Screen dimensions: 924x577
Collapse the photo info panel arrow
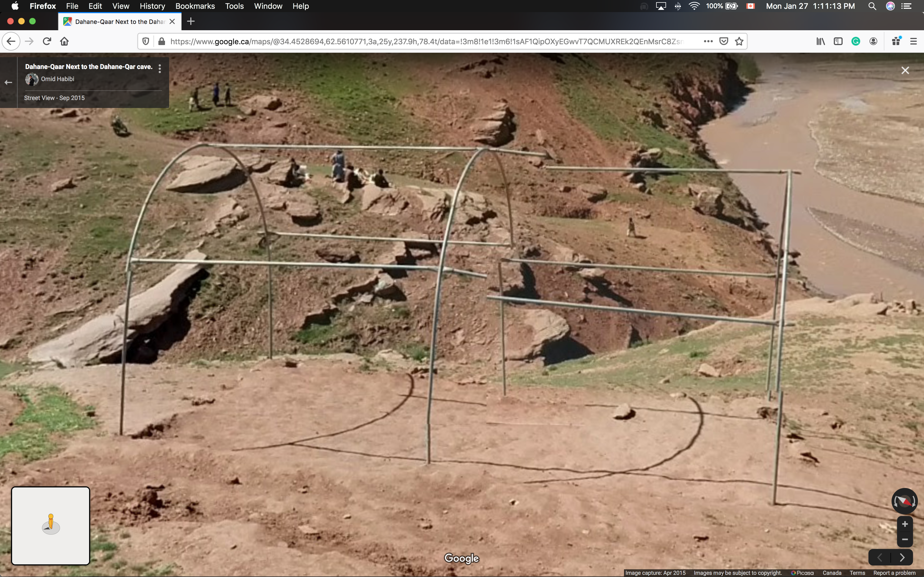tap(9, 82)
